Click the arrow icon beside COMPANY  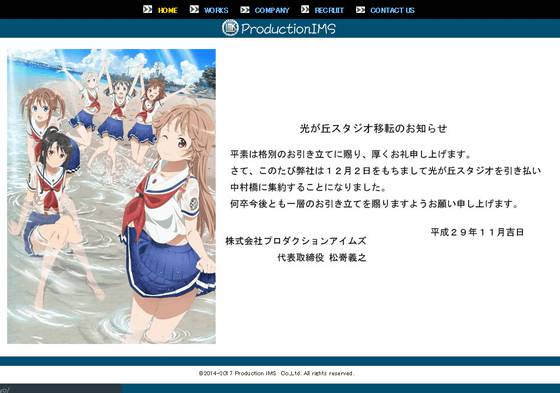[245, 10]
